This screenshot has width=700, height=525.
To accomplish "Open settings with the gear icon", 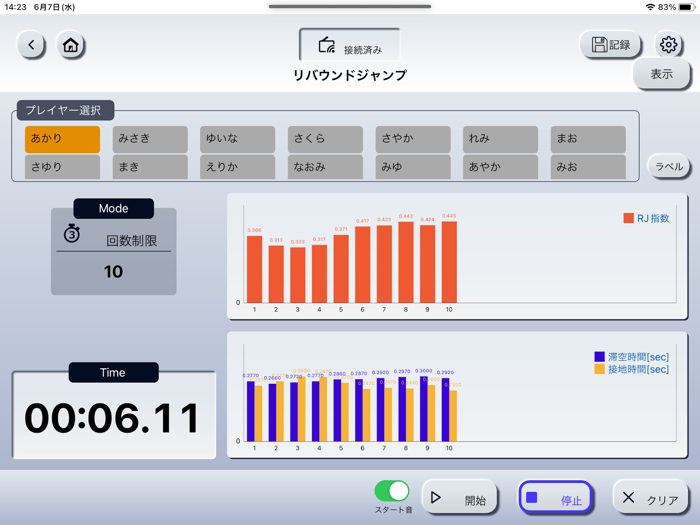I will [x=668, y=45].
